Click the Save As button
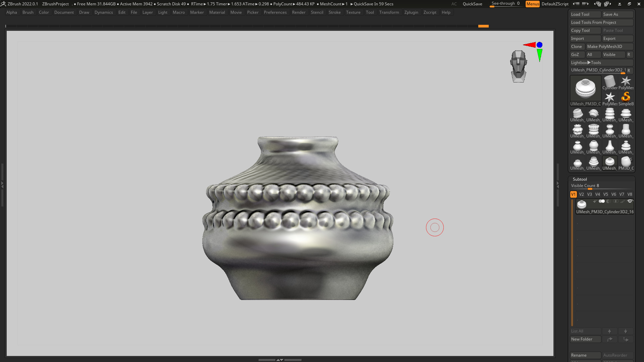644x362 pixels. [x=618, y=14]
